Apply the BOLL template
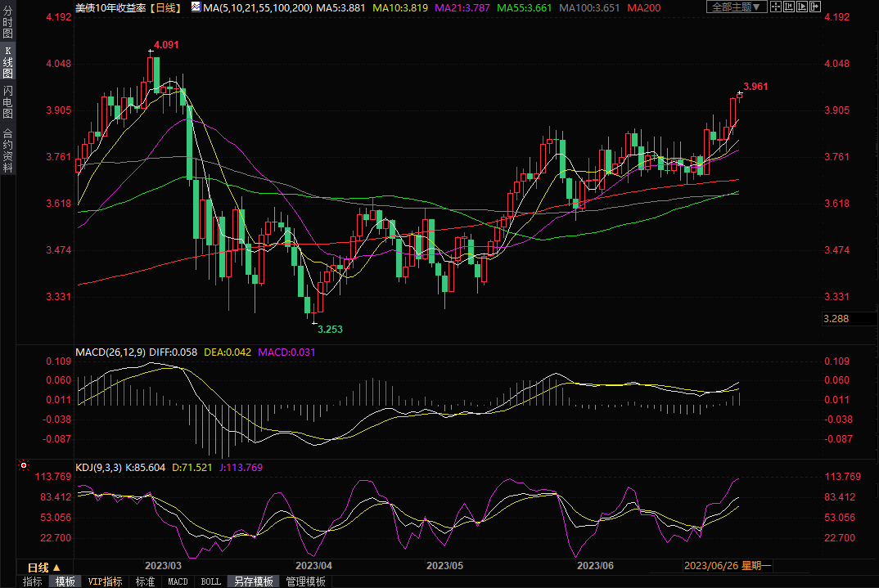The width and height of the screenshot is (879, 588). pos(210,581)
